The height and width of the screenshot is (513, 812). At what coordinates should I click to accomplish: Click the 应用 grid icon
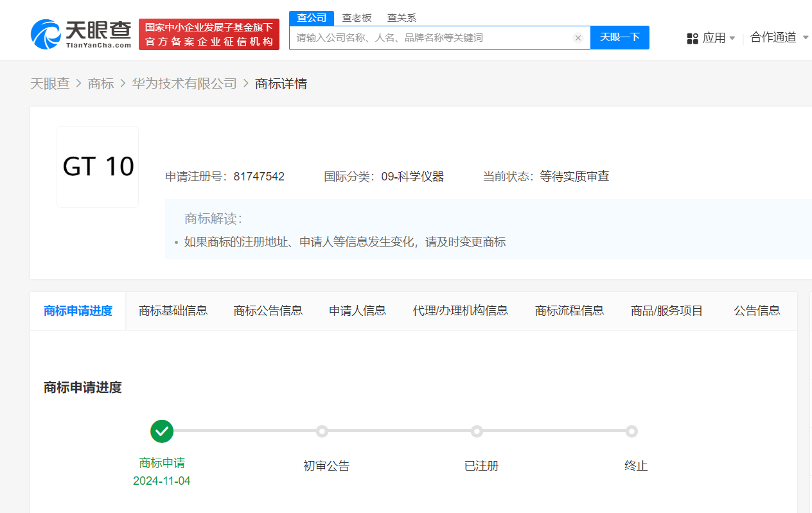coord(692,39)
